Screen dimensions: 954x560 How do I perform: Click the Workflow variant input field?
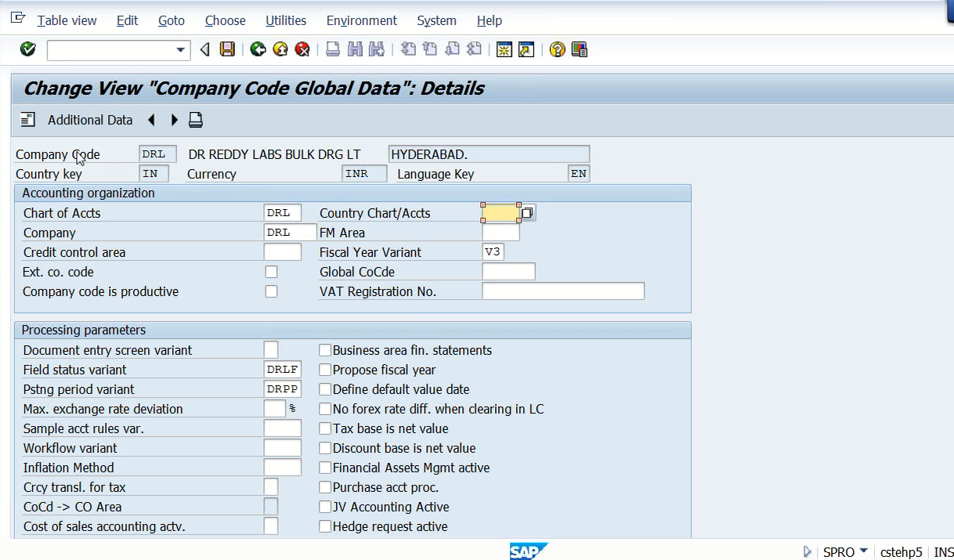[283, 448]
